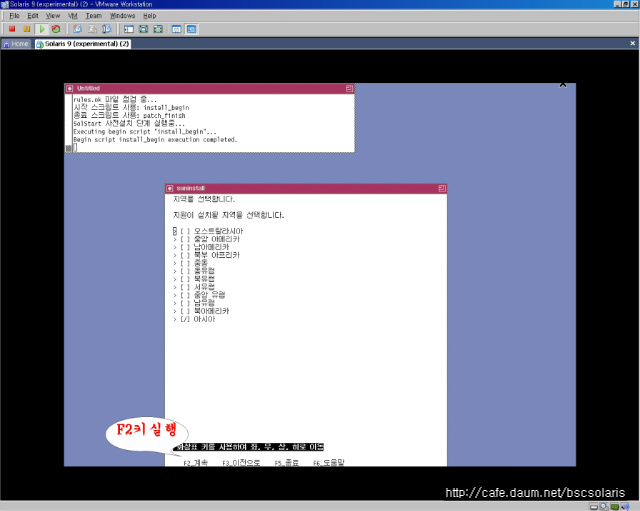Image resolution: width=640 pixels, height=511 pixels.
Task: Click the suninstall window title bar
Action: click(x=306, y=188)
